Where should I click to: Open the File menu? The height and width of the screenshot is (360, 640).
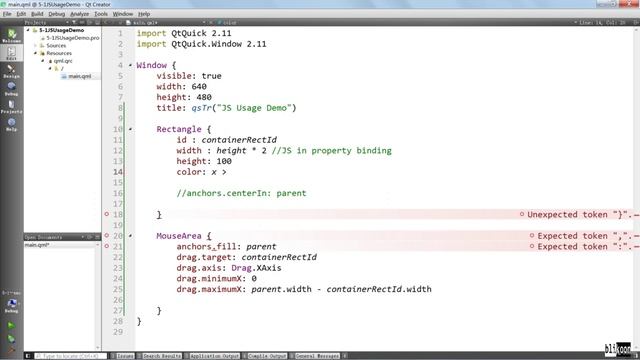click(7, 14)
